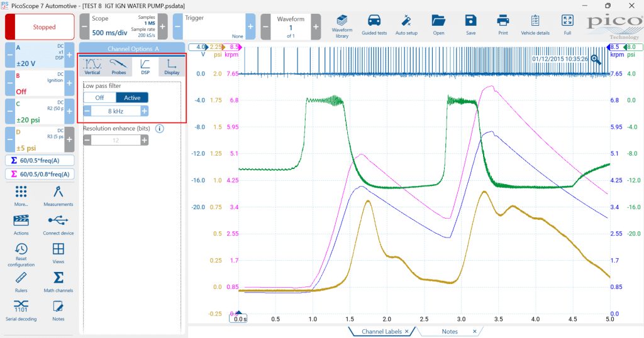The width and height of the screenshot is (644, 338).
Task: Open channel C options panel
Action: 40,111
